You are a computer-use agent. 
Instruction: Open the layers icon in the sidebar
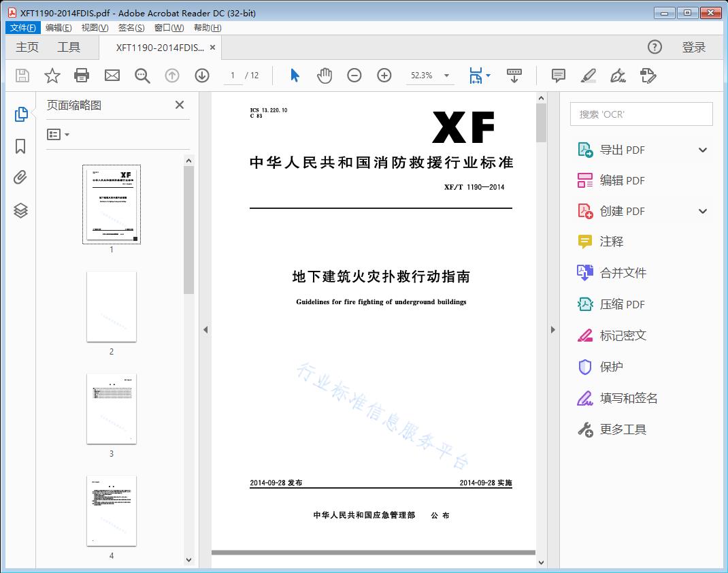20,210
